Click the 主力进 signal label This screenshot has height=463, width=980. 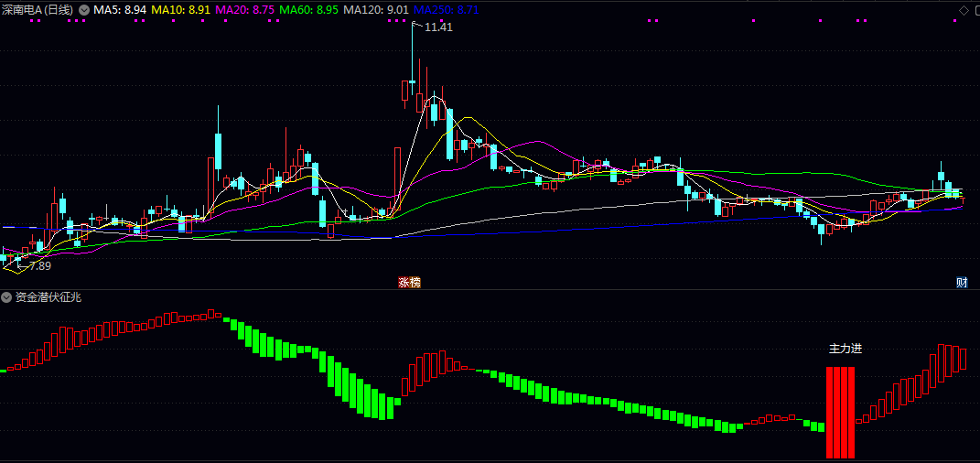[x=845, y=349]
